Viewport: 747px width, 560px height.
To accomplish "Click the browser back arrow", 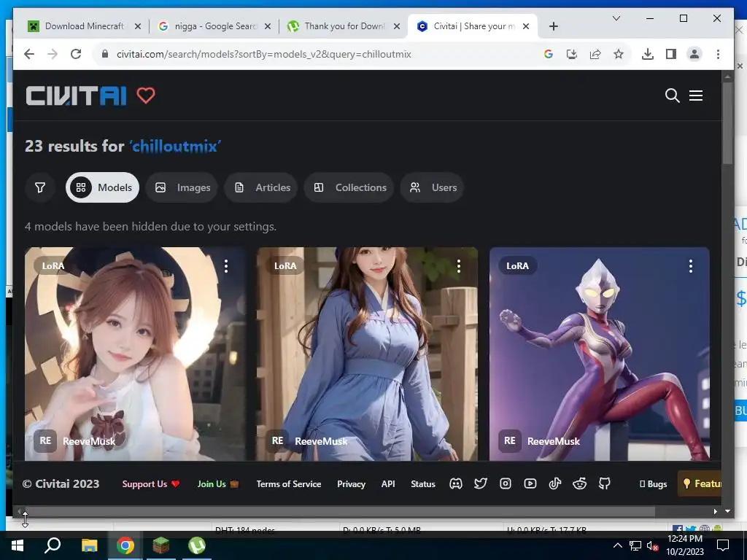I will pyautogui.click(x=29, y=54).
